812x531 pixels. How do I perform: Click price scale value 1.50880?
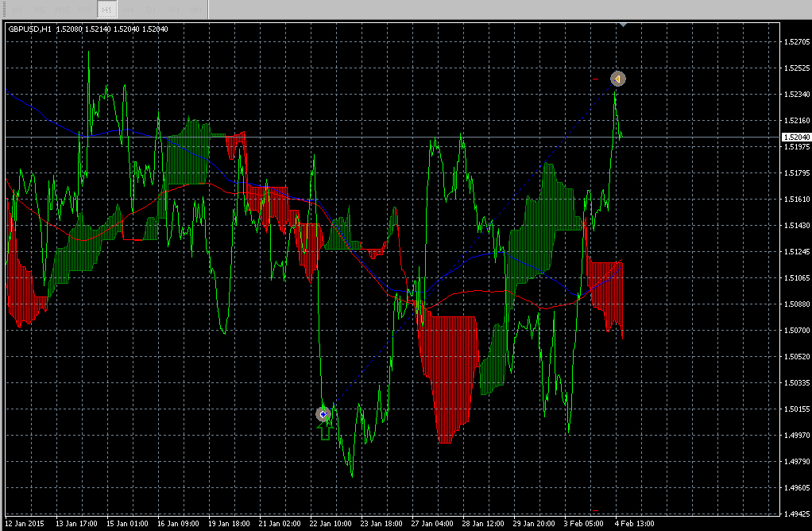click(x=796, y=304)
